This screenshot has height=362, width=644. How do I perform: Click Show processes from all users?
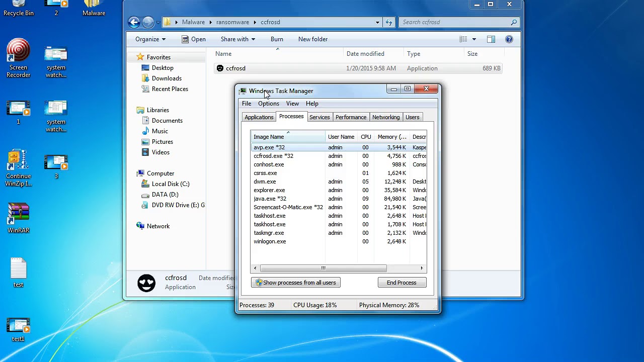tap(296, 283)
